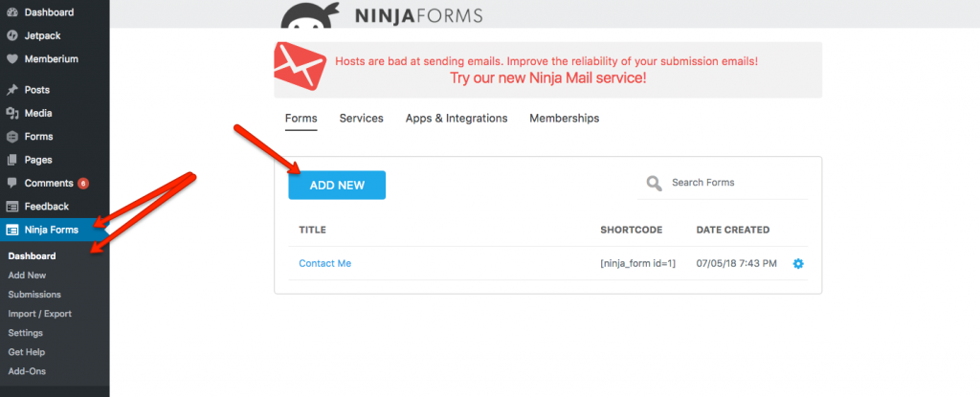Open the Services tab
The image size is (980, 397).
click(x=361, y=119)
